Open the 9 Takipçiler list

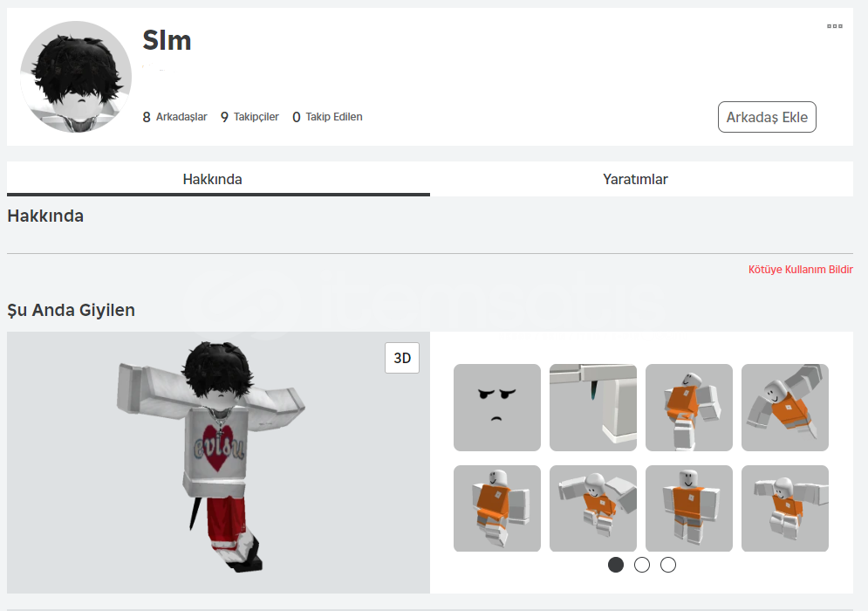249,117
